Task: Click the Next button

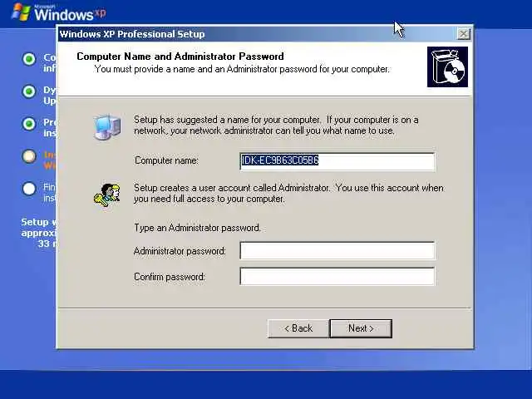Action: click(x=361, y=328)
